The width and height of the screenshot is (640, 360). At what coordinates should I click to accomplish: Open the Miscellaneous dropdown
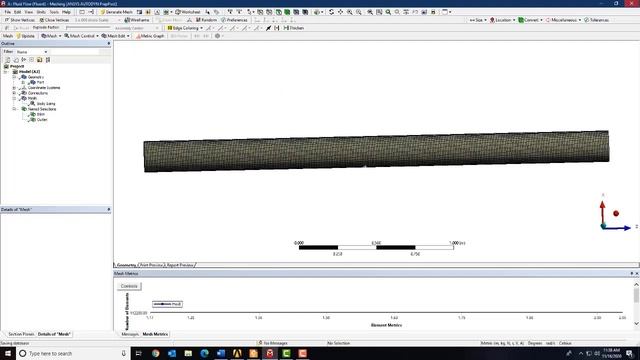tap(563, 20)
